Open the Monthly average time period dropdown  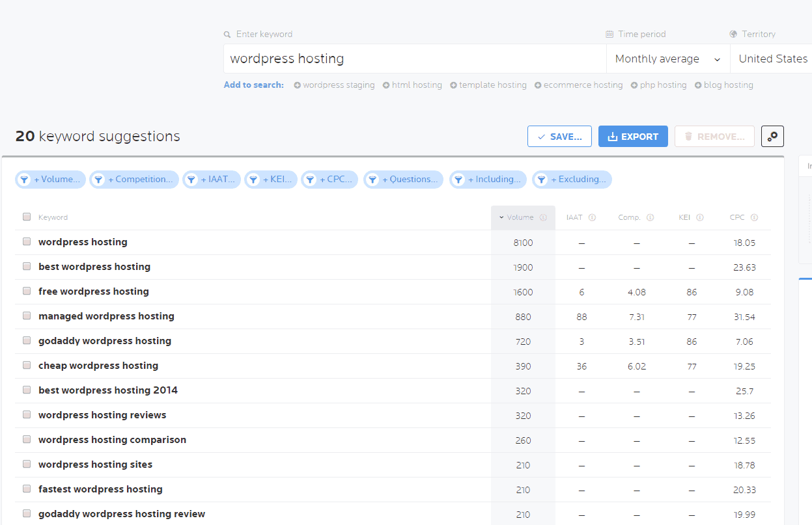[x=668, y=59]
